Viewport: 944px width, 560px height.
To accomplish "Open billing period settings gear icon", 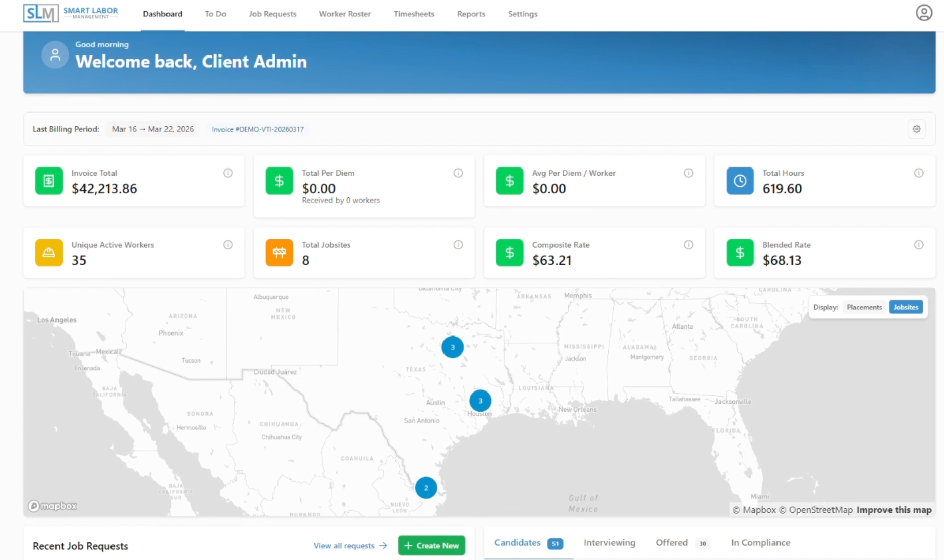I will click(916, 129).
